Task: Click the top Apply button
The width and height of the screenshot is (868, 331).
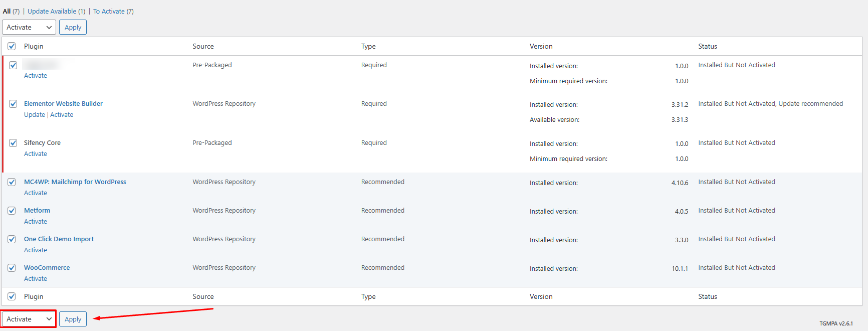Action: pos(73,27)
